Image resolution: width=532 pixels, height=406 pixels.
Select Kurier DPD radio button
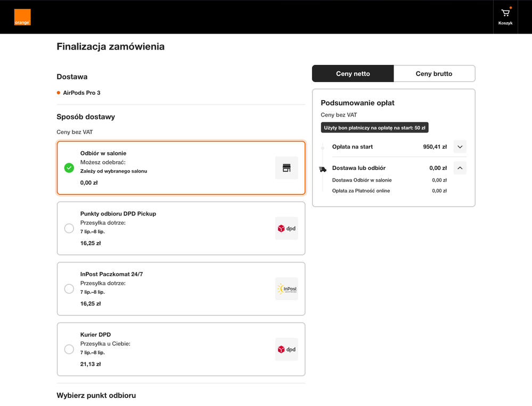(x=69, y=350)
